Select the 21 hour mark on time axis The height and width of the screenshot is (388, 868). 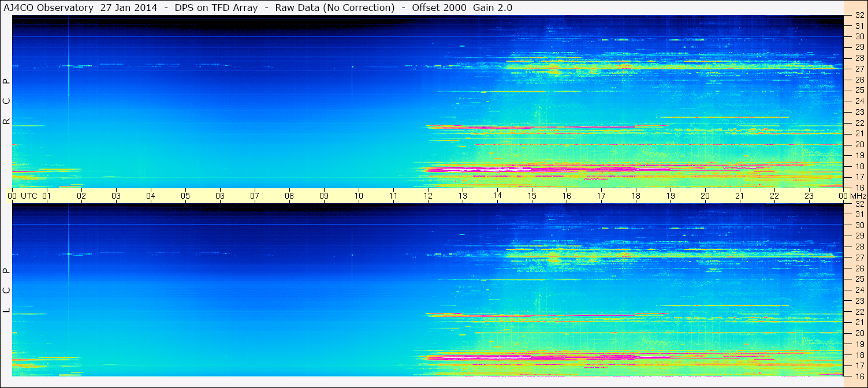click(740, 196)
